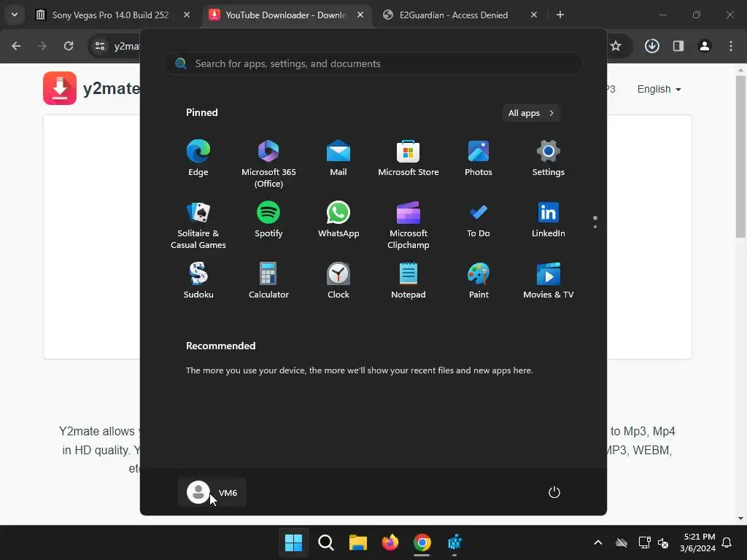747x560 pixels.
Task: Open the Mail app
Action: (x=338, y=158)
